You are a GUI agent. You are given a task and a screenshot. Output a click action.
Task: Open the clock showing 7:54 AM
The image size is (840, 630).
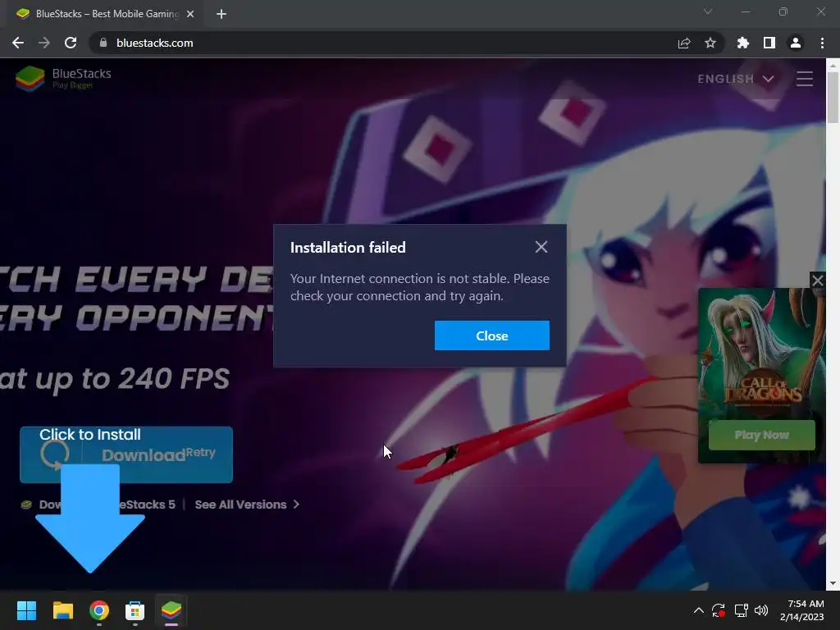pyautogui.click(x=802, y=610)
